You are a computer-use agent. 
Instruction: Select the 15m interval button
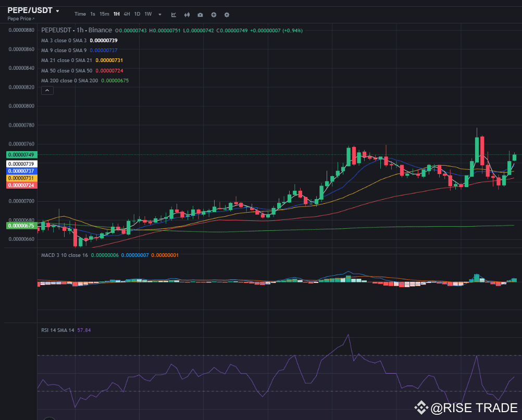104,14
